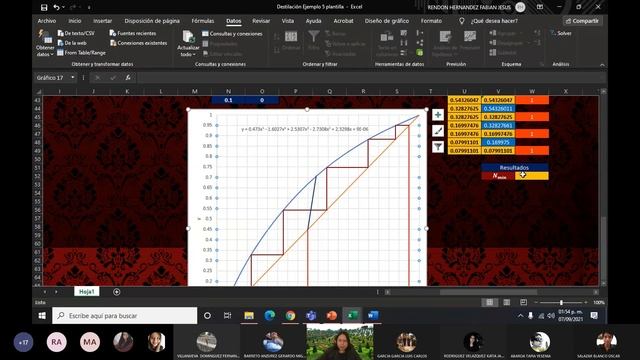Select row header 50
Viewport: 640px width, 360px height.
coord(38,159)
